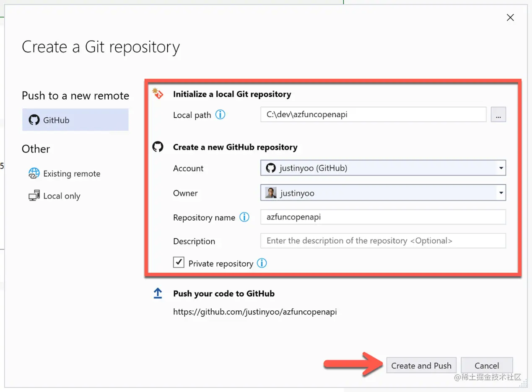Choose the Existing remote option
This screenshot has width=532, height=392.
[64, 174]
